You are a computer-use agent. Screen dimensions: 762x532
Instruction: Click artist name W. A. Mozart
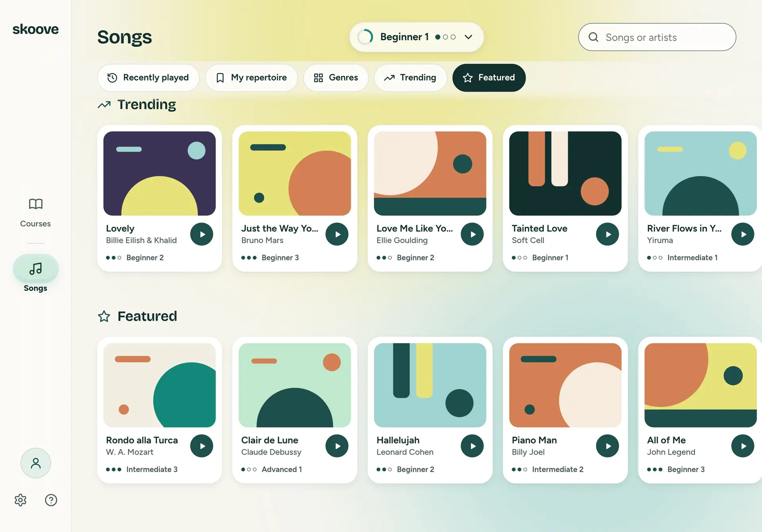click(129, 452)
